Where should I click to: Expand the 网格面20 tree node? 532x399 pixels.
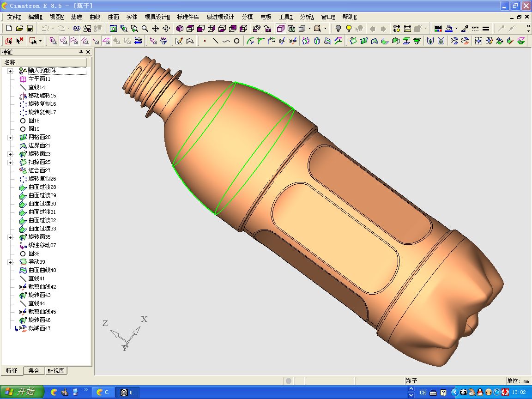11,138
